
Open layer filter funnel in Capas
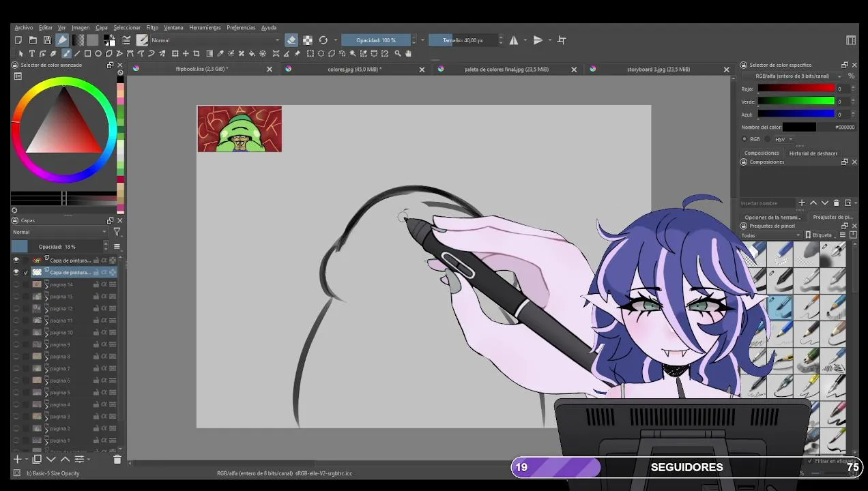coord(117,232)
